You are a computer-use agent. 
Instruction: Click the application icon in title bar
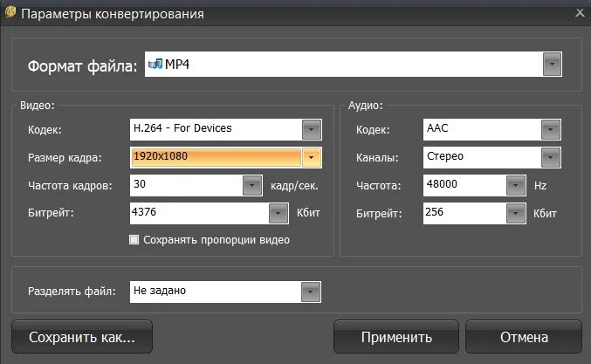click(10, 12)
